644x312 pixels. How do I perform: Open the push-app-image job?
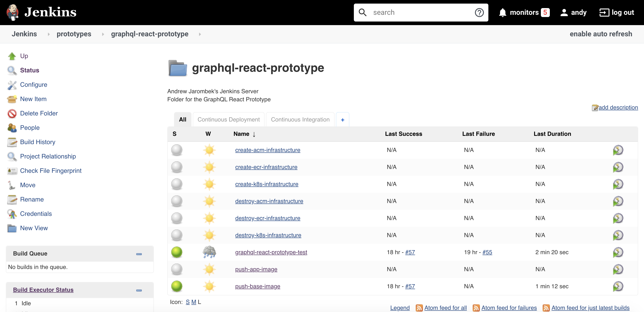coord(256,269)
